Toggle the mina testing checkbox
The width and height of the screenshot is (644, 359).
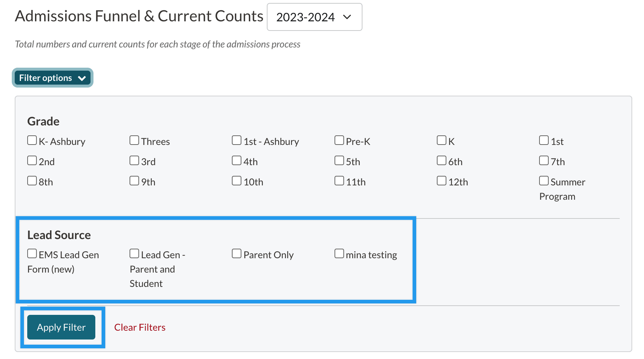pyautogui.click(x=339, y=254)
